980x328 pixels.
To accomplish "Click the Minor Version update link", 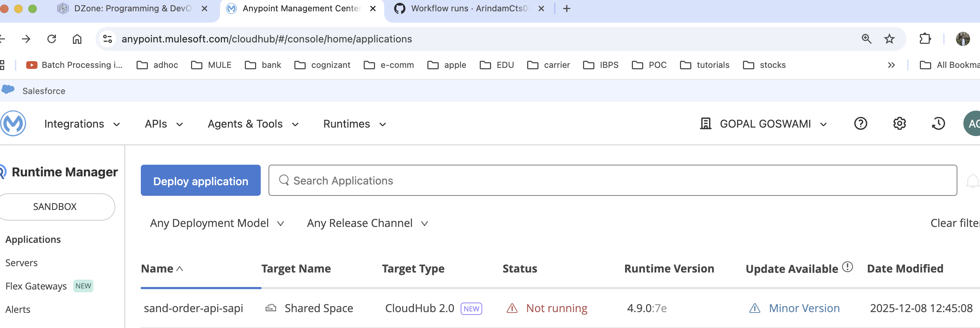I will tap(804, 308).
